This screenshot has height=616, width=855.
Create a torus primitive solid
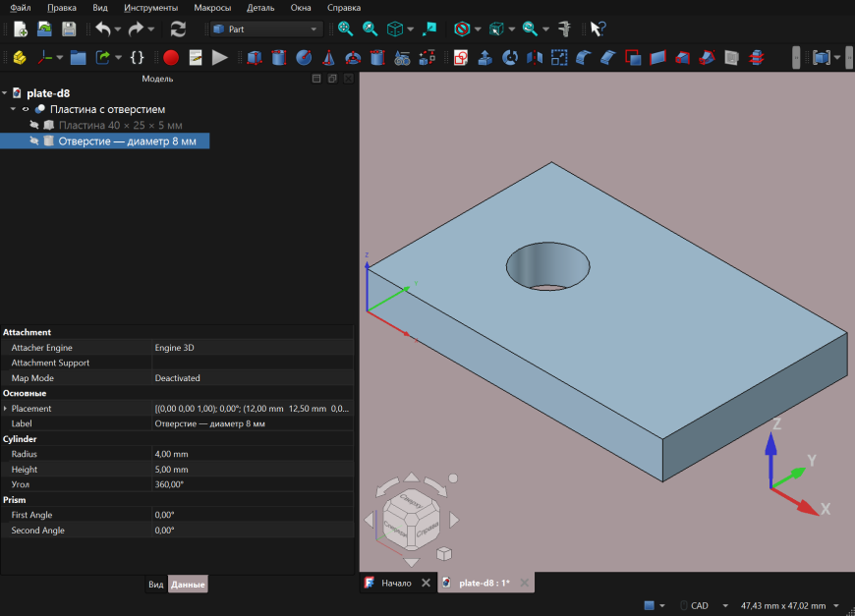click(x=353, y=57)
